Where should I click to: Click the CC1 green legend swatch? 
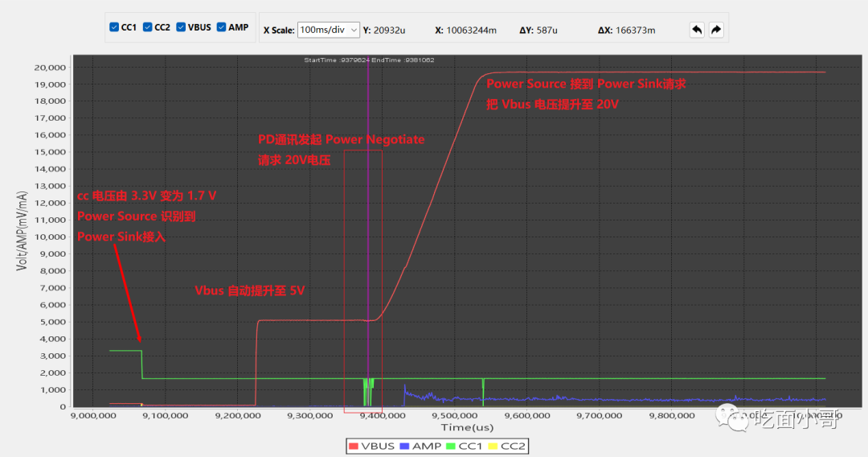(x=451, y=446)
